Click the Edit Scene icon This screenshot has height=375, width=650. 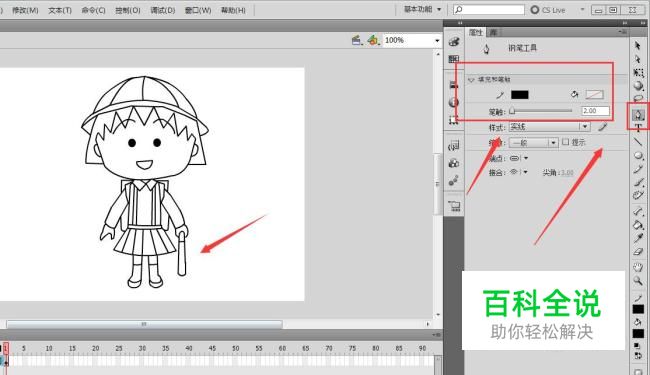[357, 40]
